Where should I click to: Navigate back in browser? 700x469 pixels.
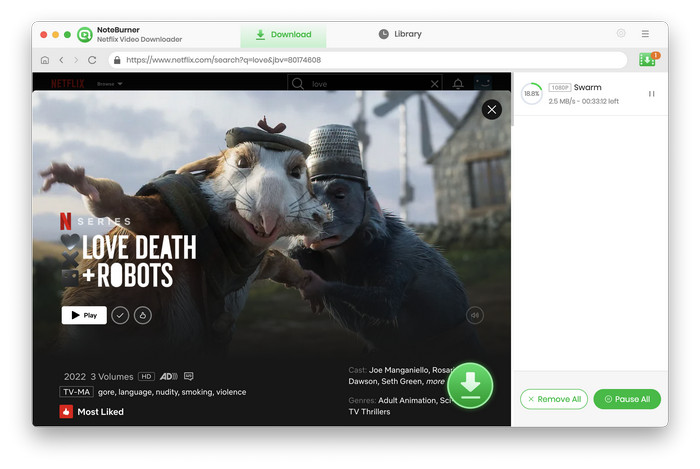(62, 60)
